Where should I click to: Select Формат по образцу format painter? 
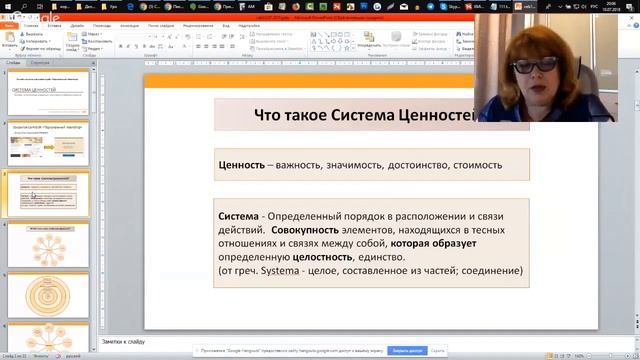click(x=40, y=49)
